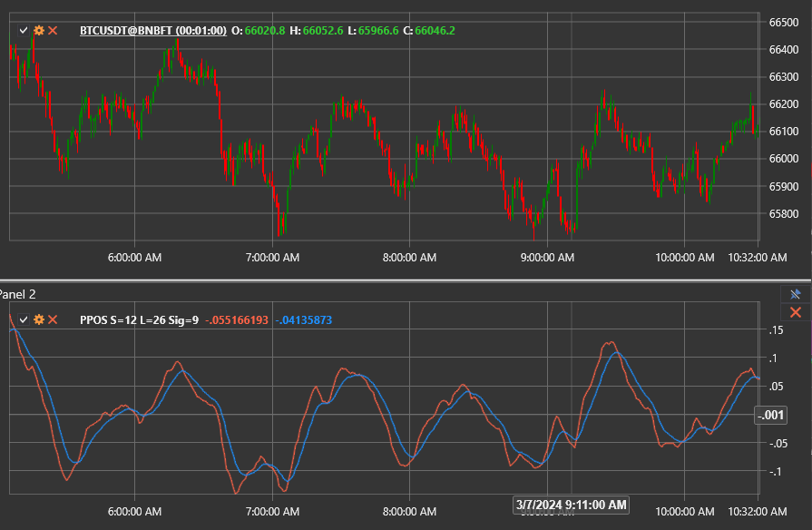The height and width of the screenshot is (530, 812).
Task: Remove the BTCUSDT candle series with orange X
Action: [53, 31]
